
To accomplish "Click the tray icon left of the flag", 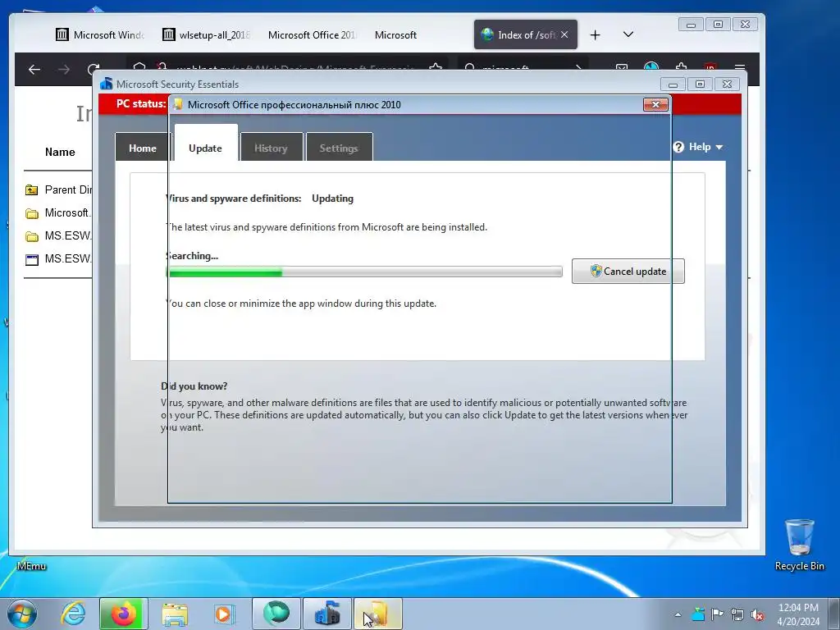I will [697, 614].
